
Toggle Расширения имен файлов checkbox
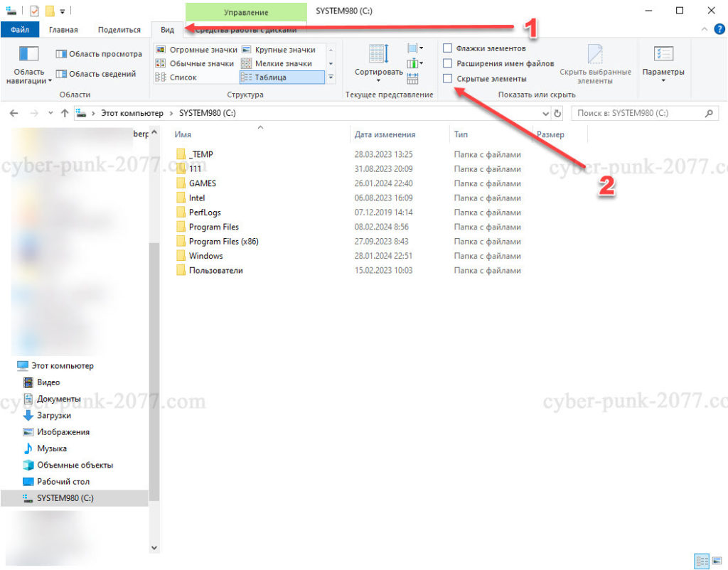pyautogui.click(x=447, y=63)
